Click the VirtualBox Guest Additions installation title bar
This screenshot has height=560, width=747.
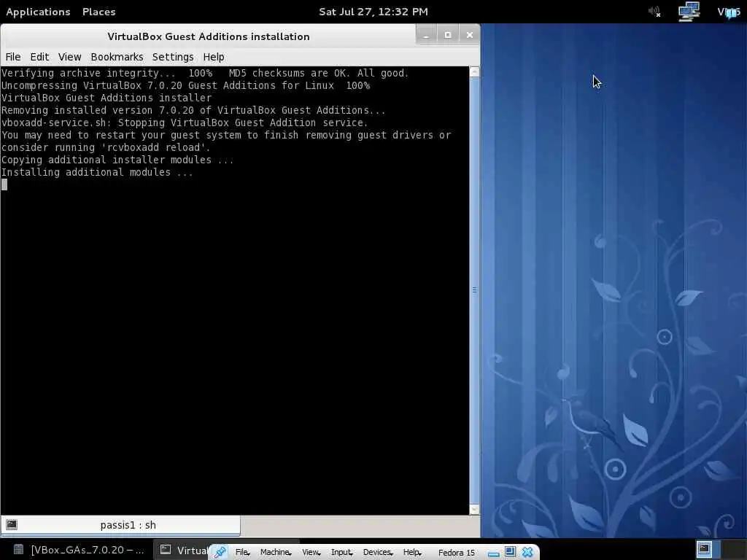[209, 36]
